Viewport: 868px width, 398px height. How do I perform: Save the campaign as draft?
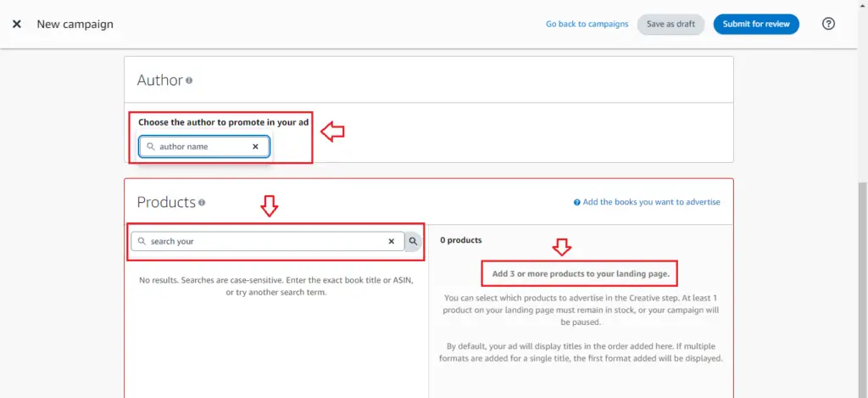coord(670,25)
